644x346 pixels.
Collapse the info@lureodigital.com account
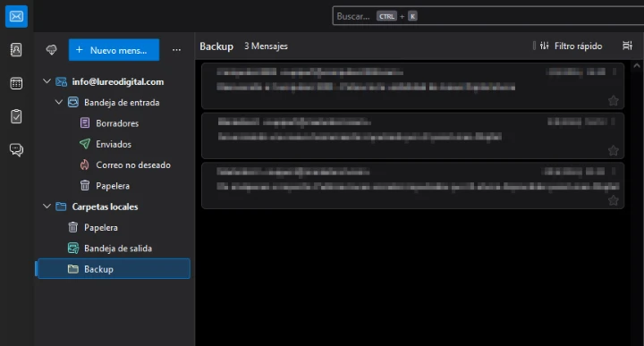pyautogui.click(x=47, y=81)
